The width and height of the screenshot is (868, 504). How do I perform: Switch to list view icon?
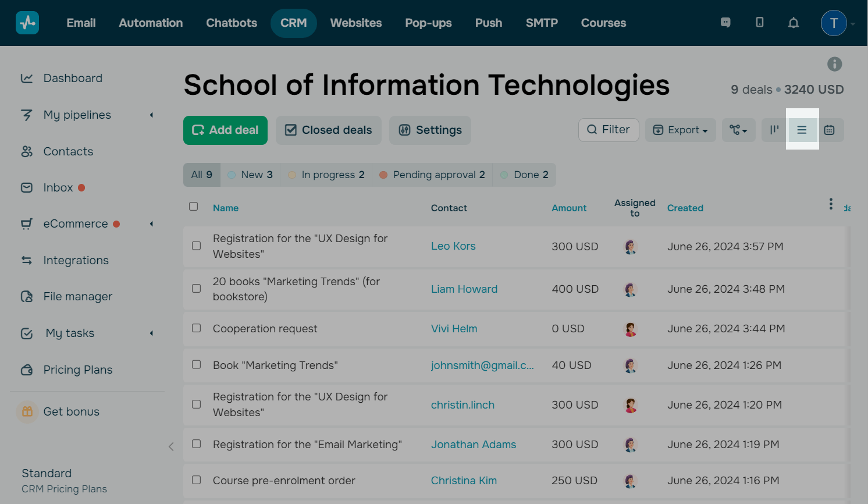coord(802,130)
